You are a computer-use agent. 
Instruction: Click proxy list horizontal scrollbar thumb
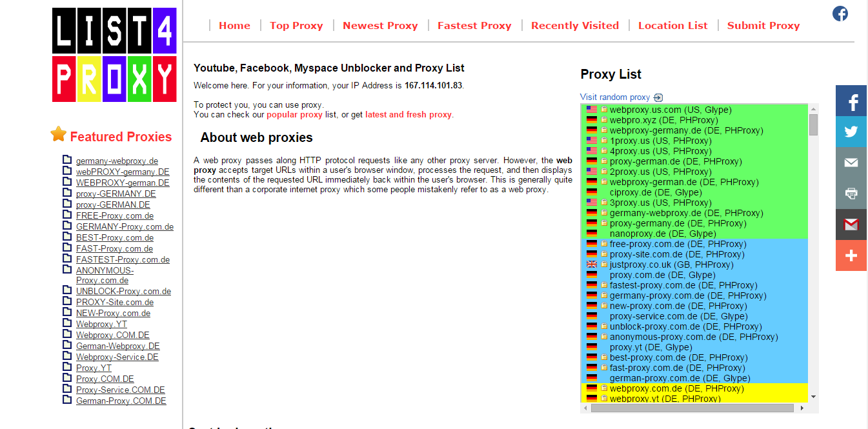click(692, 408)
